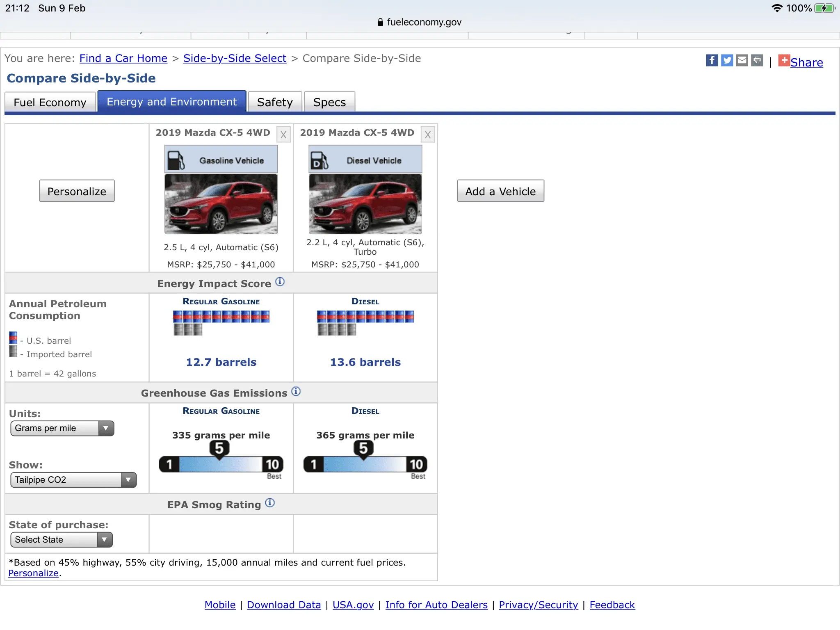The image size is (840, 630).
Task: Click the Personalize footnote link
Action: pyautogui.click(x=33, y=573)
